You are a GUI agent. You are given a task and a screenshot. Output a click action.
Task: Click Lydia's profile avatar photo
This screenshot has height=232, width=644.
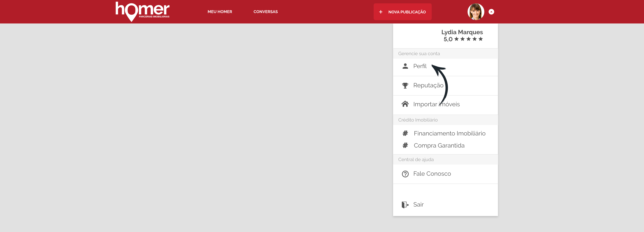click(x=476, y=12)
